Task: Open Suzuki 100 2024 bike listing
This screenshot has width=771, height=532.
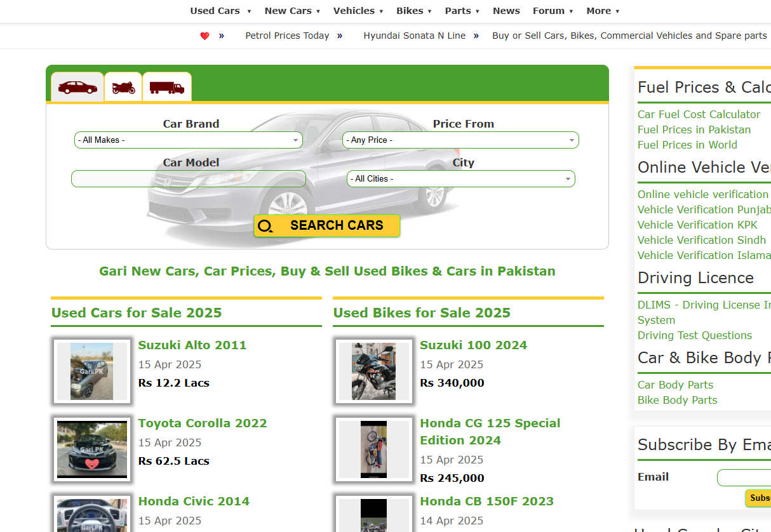Action: point(473,345)
